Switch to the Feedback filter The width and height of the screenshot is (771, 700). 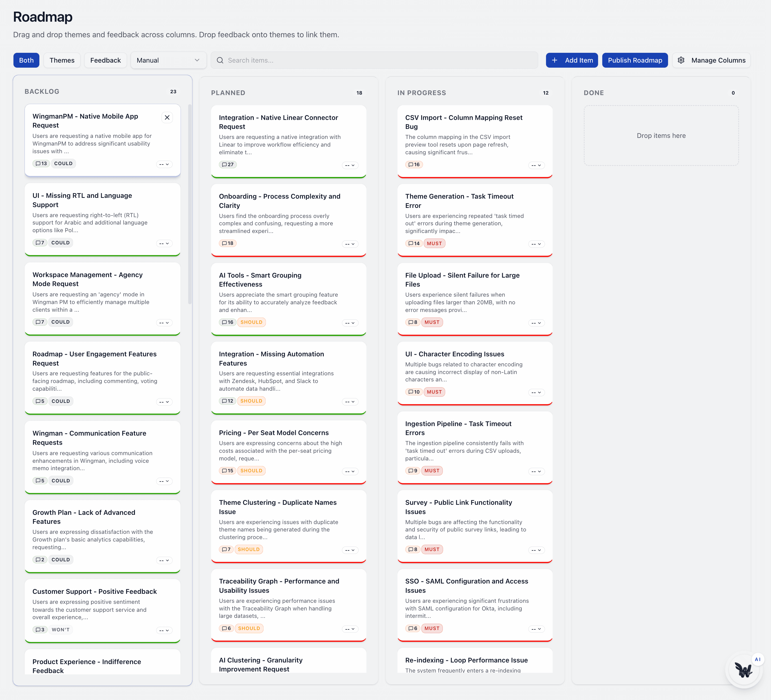point(106,60)
